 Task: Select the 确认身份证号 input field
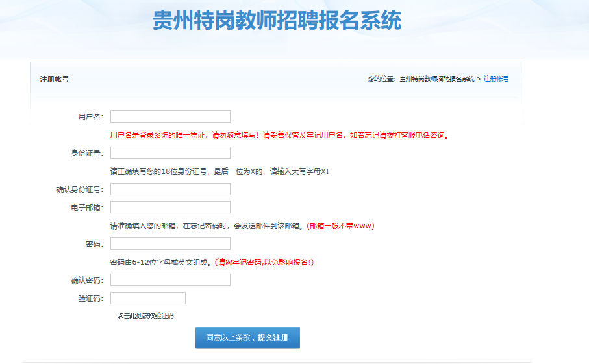(170, 189)
